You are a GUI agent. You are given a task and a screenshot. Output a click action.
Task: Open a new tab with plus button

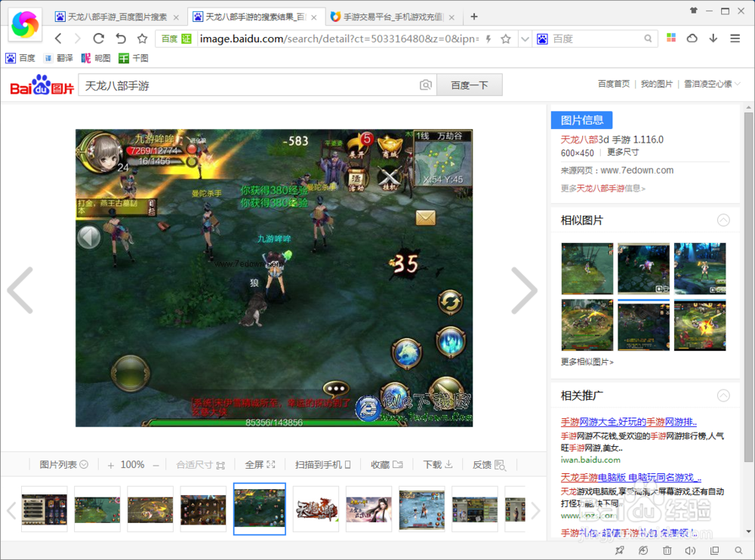pos(474,17)
